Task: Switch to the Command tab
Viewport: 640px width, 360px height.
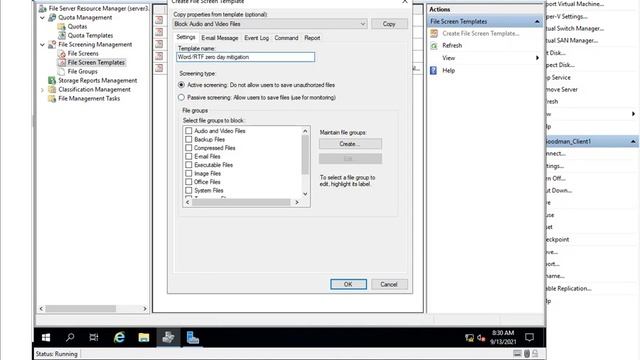Action: tap(286, 38)
